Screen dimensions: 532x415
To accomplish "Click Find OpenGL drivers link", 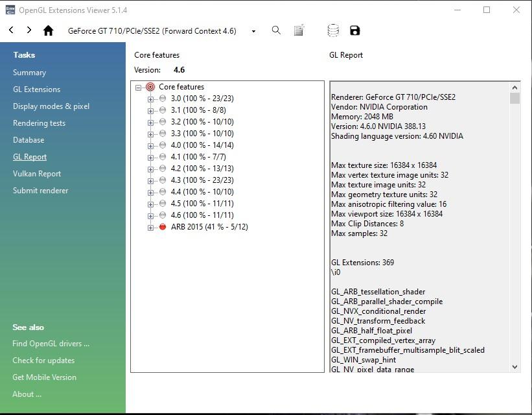I will (x=51, y=344).
